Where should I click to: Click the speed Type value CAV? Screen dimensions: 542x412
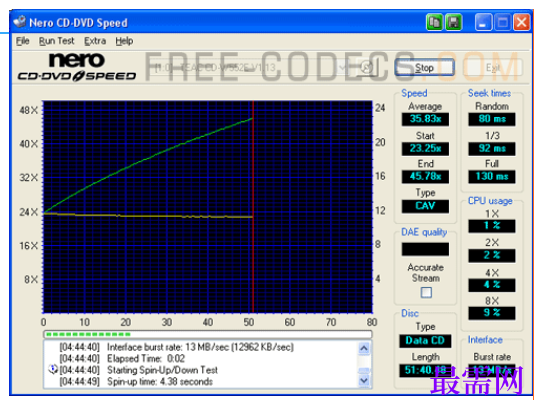[x=425, y=206]
